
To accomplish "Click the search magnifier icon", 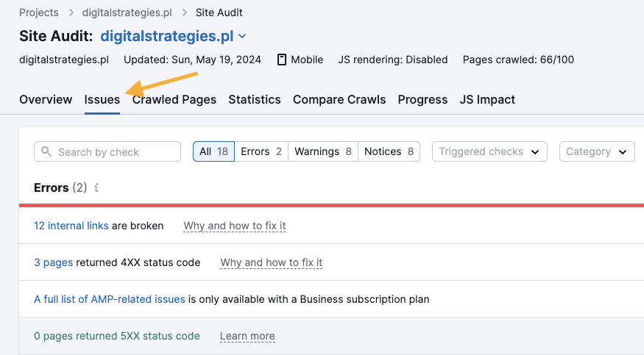I will 46,151.
